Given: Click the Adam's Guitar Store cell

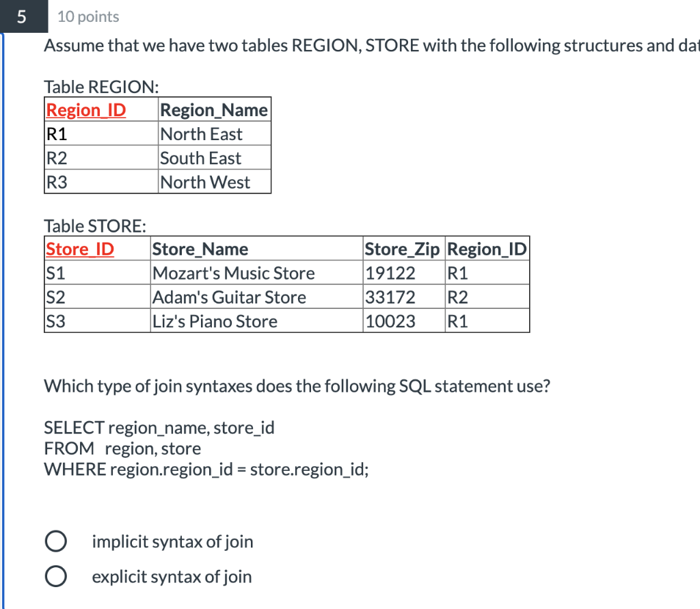Looking at the screenshot, I should (x=228, y=297).
